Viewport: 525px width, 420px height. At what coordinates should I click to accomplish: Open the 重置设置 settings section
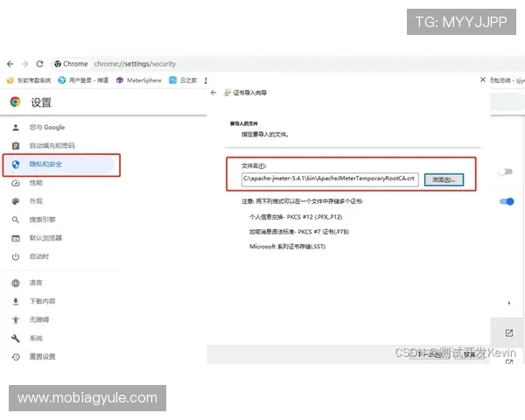coord(43,357)
